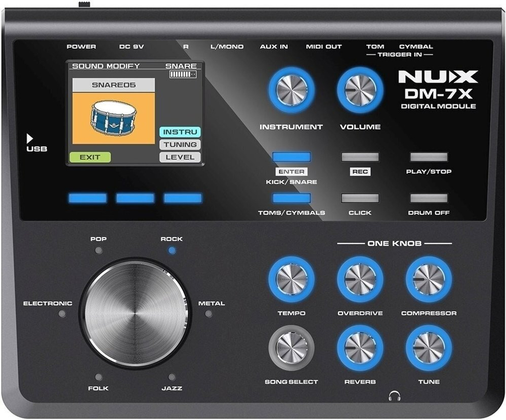Click the REC button

tap(360, 157)
